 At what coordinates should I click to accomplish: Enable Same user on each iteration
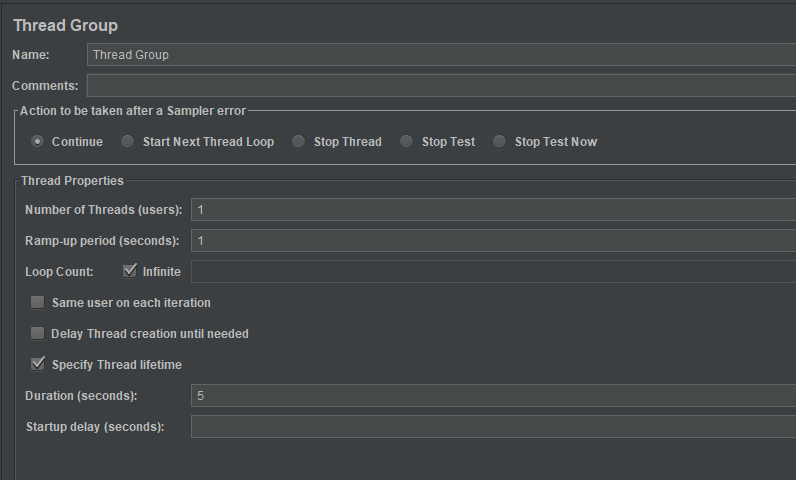38,302
